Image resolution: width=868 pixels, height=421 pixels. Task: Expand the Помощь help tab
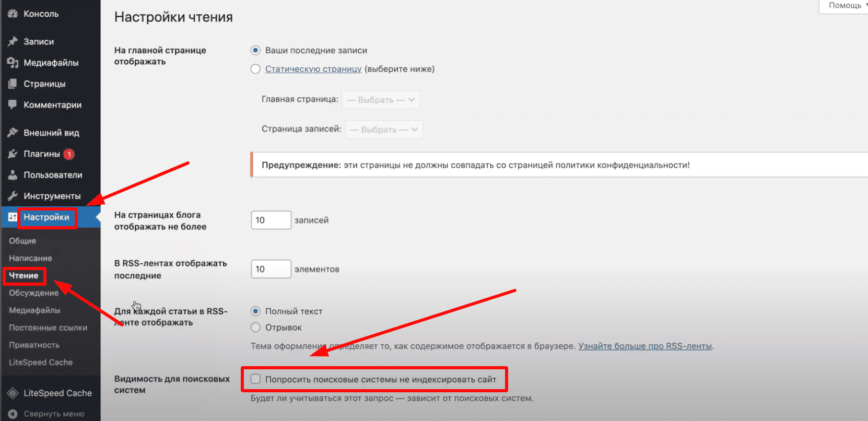pyautogui.click(x=845, y=5)
